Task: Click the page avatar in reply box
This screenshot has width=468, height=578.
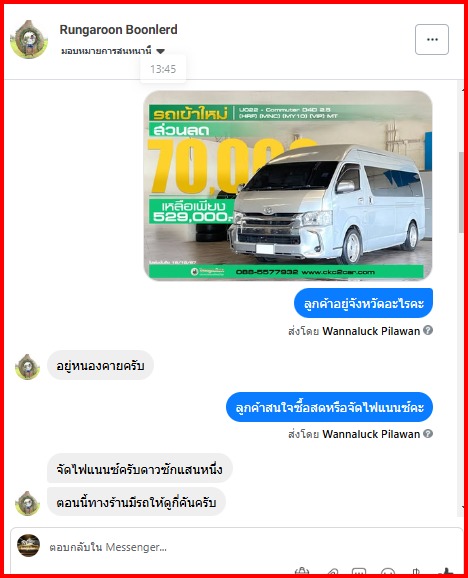Action: [28, 546]
